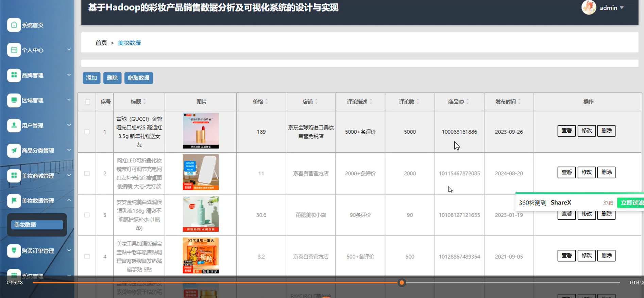Sort by 商品ID column arrows
Image resolution: width=644 pixels, height=298 pixels.
coord(468,102)
